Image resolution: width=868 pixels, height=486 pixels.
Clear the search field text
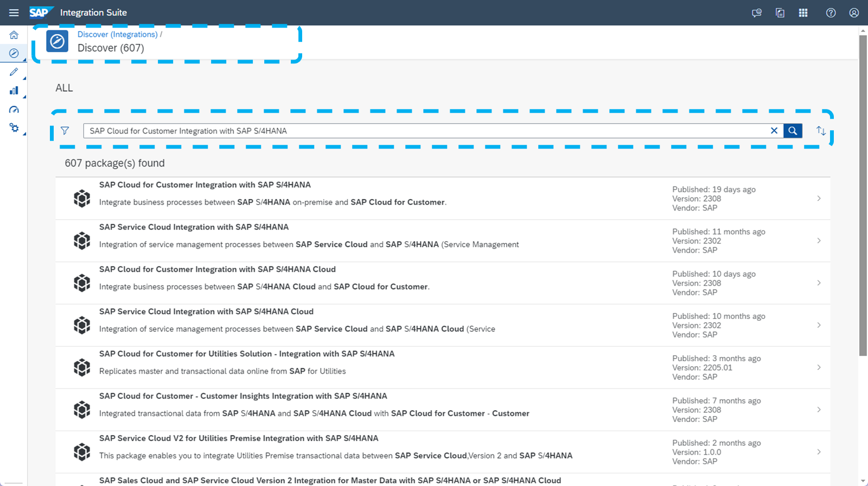click(774, 131)
